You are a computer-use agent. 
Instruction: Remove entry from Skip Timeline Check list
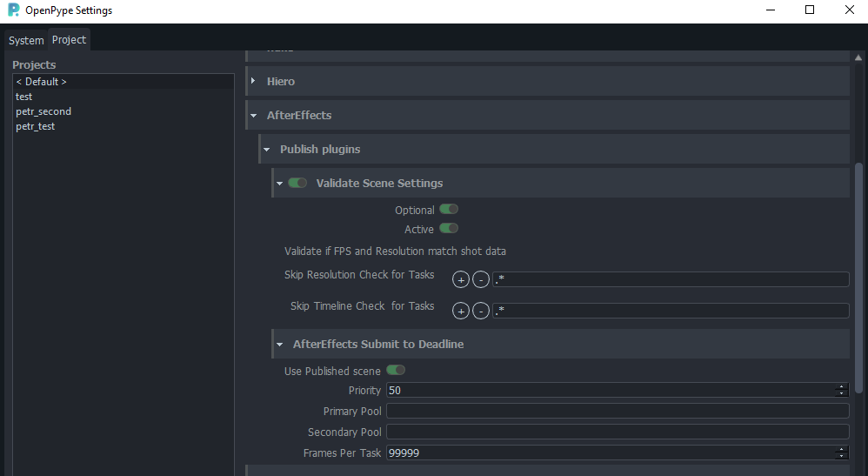point(480,311)
